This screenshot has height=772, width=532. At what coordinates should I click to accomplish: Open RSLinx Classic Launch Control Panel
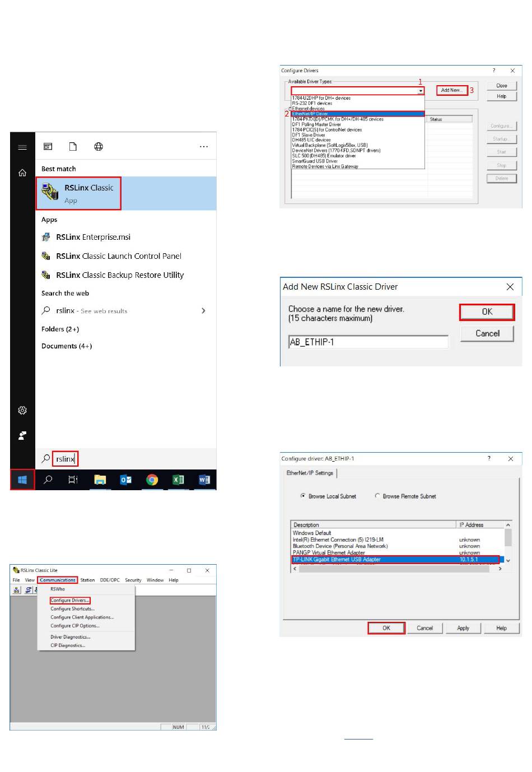coord(118,256)
